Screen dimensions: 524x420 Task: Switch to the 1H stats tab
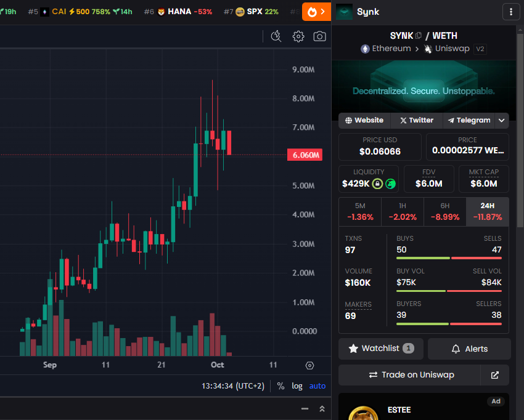tap(402, 211)
